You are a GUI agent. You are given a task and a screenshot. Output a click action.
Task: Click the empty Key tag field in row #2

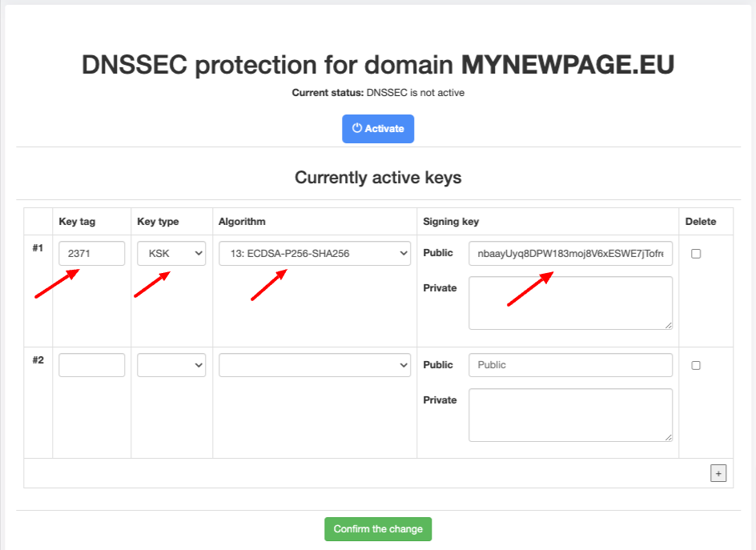91,365
